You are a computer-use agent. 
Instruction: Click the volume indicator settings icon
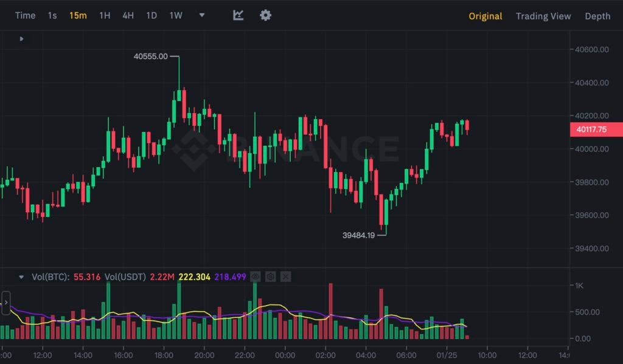271,276
